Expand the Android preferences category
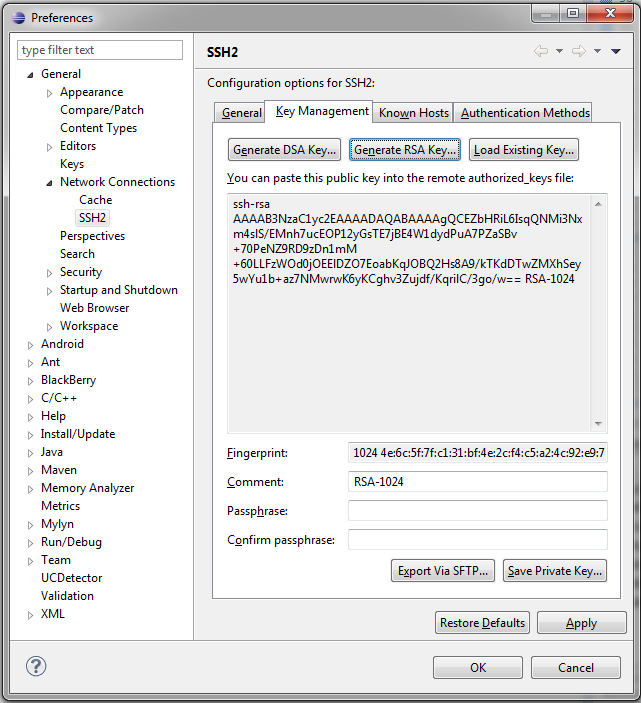Viewport: 641px width, 703px height. (x=30, y=345)
